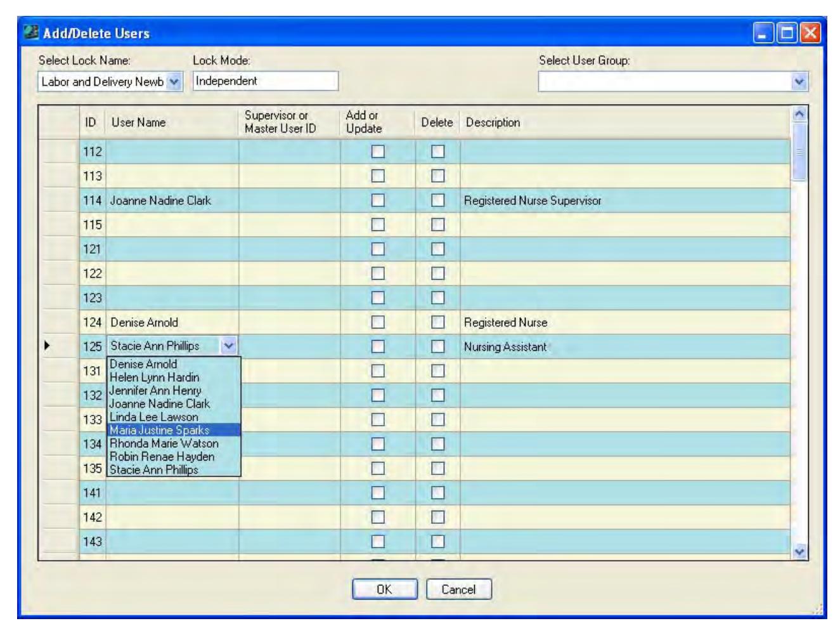Click the empty User Name cell for ID 115

click(x=172, y=225)
